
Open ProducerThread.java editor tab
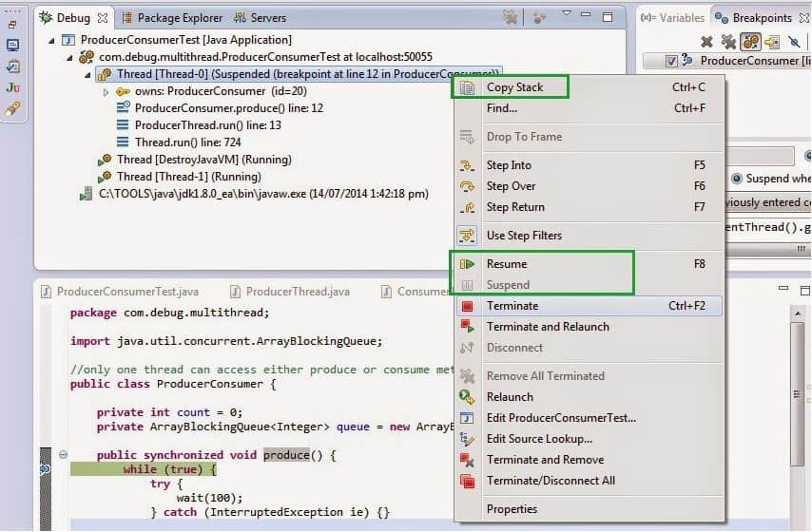[290, 292]
